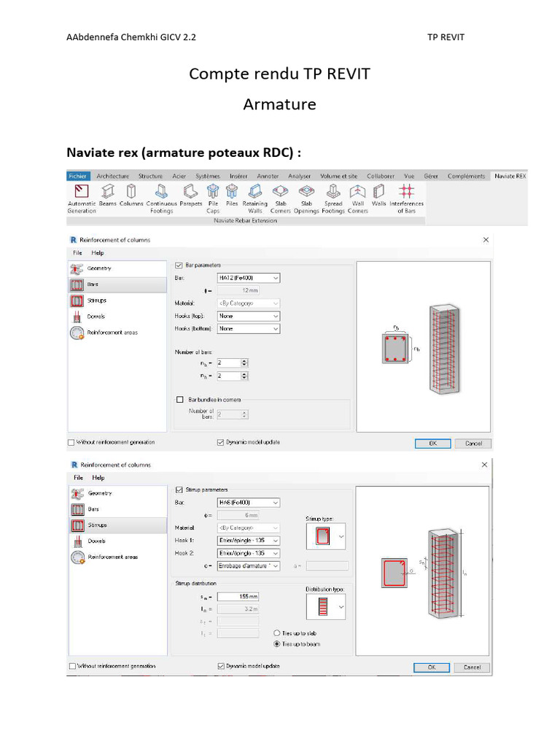560x747 pixels.
Task: Click the nh number of bars stepper
Action: 244,376
